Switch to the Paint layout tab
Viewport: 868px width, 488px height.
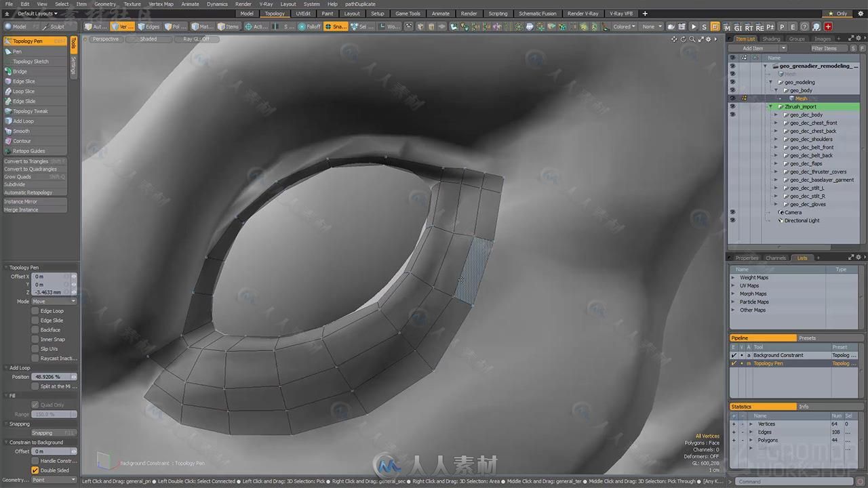[328, 14]
